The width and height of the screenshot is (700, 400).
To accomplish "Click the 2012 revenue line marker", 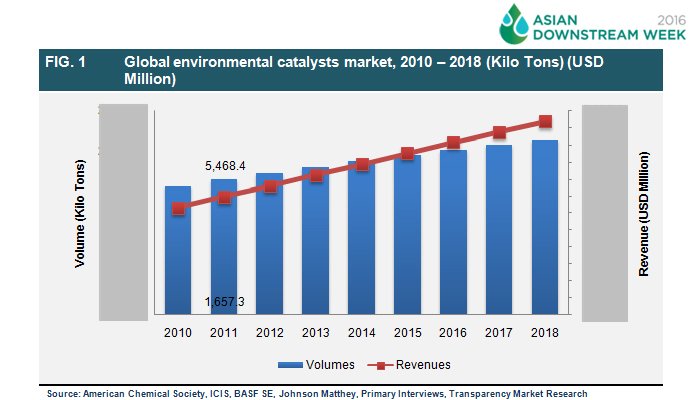I will [x=270, y=187].
